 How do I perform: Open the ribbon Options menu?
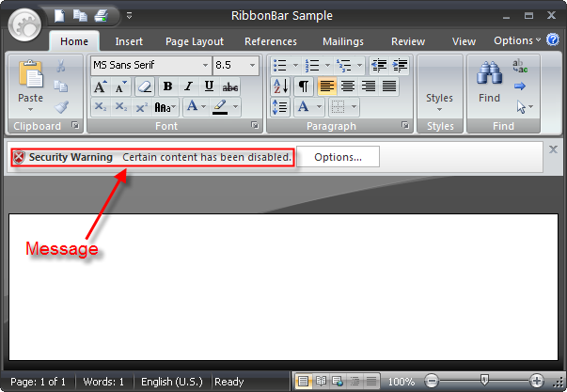coord(517,40)
